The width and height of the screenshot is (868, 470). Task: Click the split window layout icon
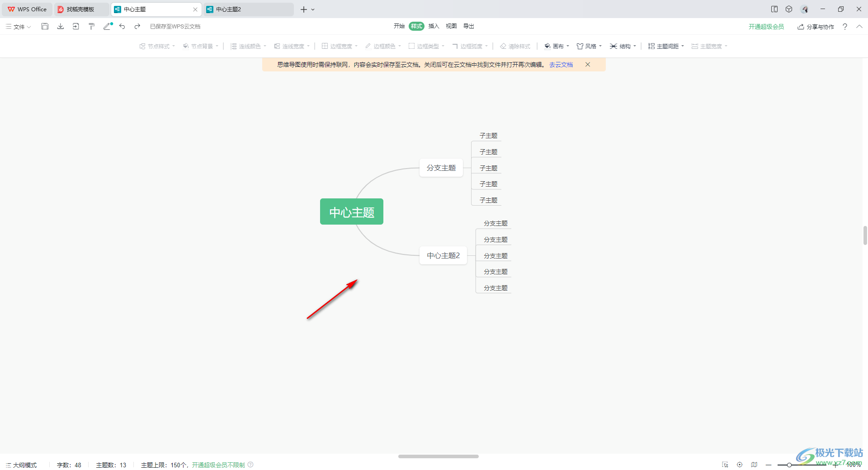[x=774, y=9]
